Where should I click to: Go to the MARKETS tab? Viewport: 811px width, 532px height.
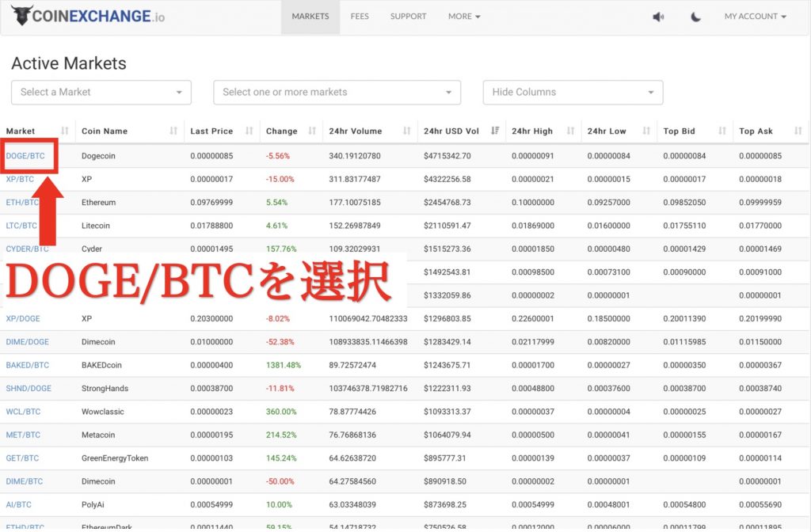point(310,17)
